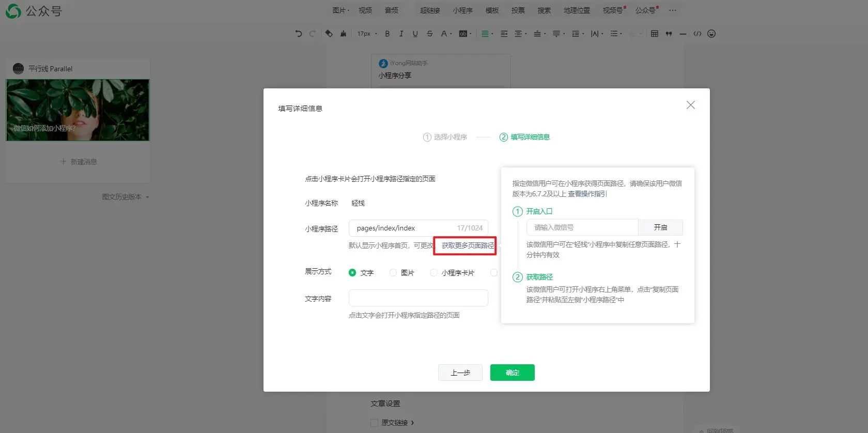Select the 文字 display radio button
This screenshot has height=433, width=868.
[x=352, y=272]
